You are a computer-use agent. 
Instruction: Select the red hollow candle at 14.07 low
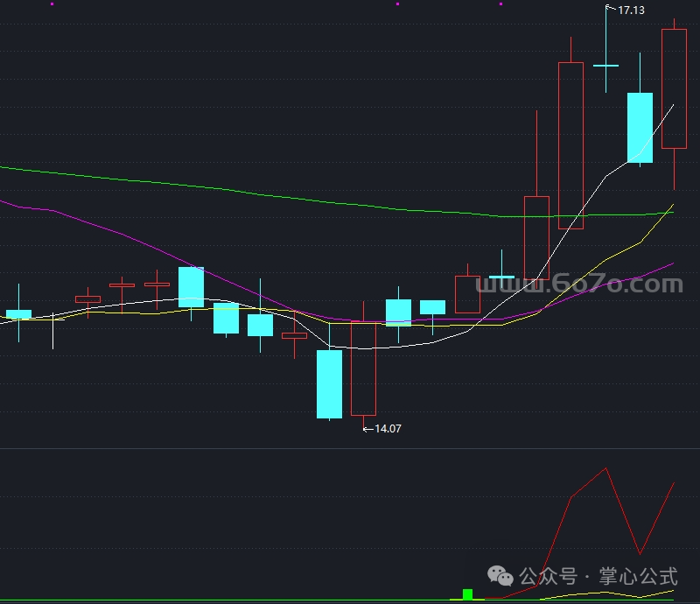tap(363, 368)
